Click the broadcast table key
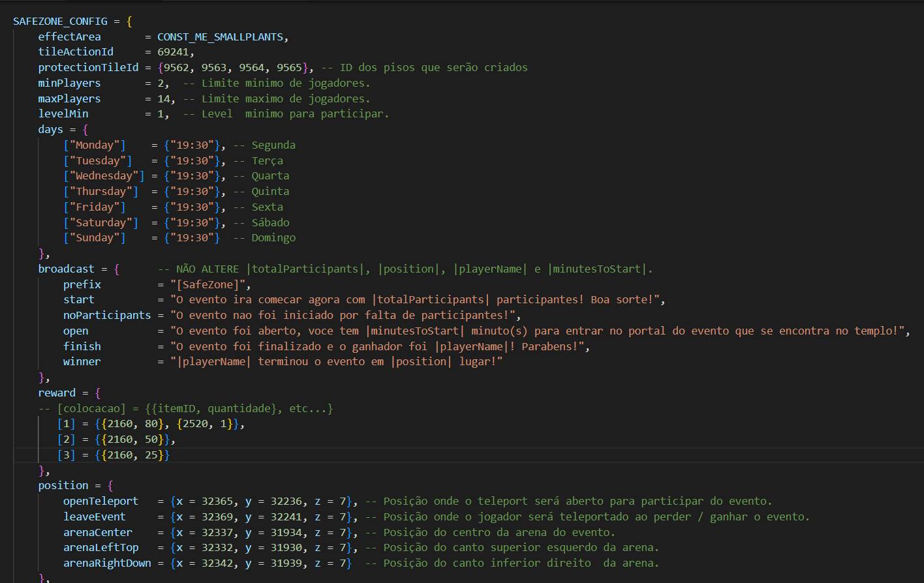The width and height of the screenshot is (924, 583). 66,269
